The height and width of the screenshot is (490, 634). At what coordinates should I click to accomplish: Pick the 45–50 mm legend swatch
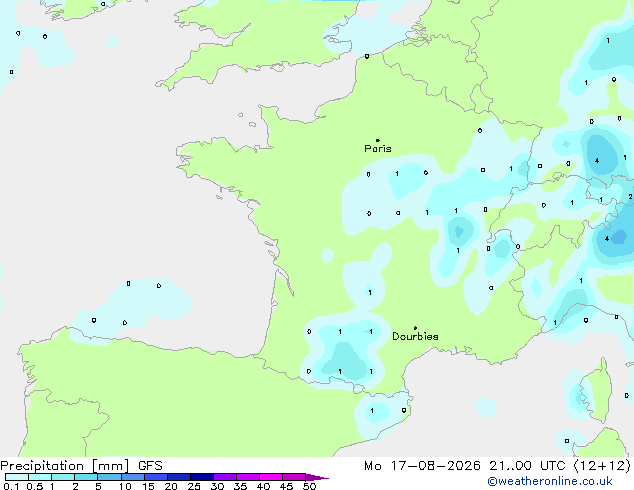(294, 477)
